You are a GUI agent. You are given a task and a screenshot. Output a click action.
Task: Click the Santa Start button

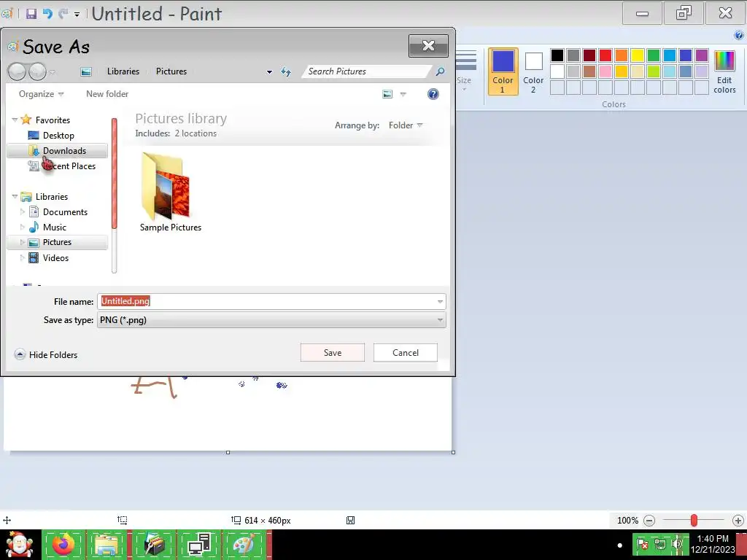point(19,544)
